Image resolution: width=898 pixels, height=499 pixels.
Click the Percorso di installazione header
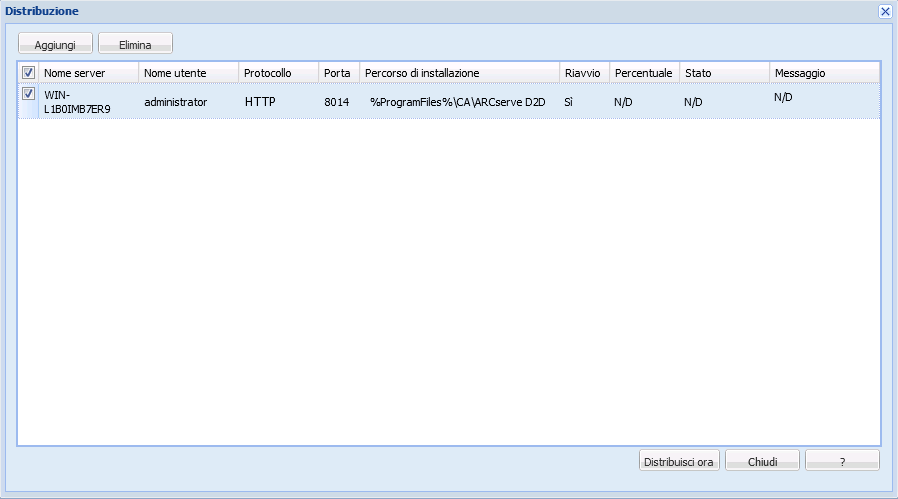click(x=459, y=73)
